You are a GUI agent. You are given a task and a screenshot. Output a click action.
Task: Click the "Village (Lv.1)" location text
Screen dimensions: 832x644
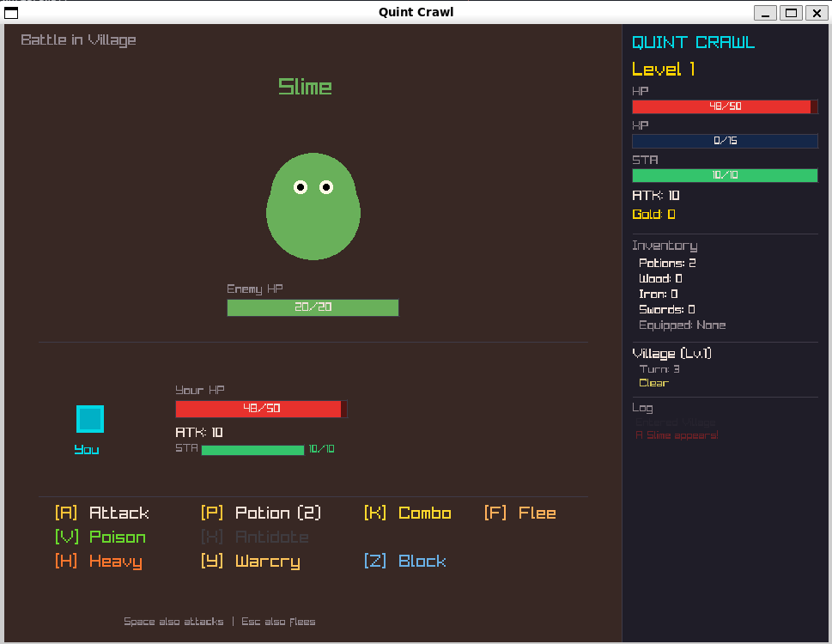coord(671,354)
